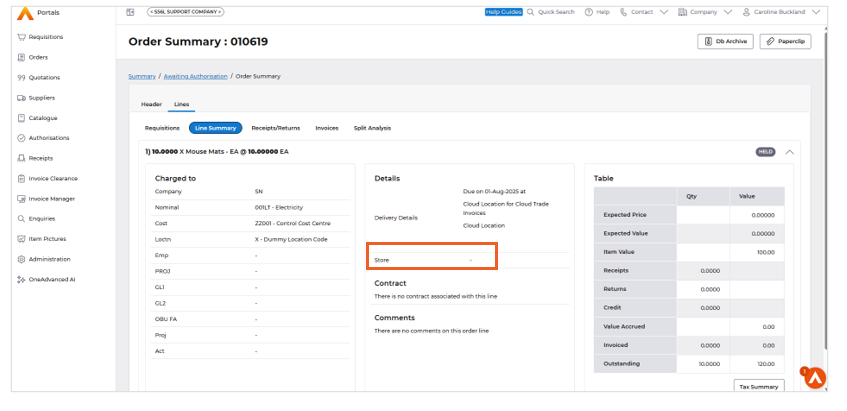Click the Help Guides button

coord(503,12)
